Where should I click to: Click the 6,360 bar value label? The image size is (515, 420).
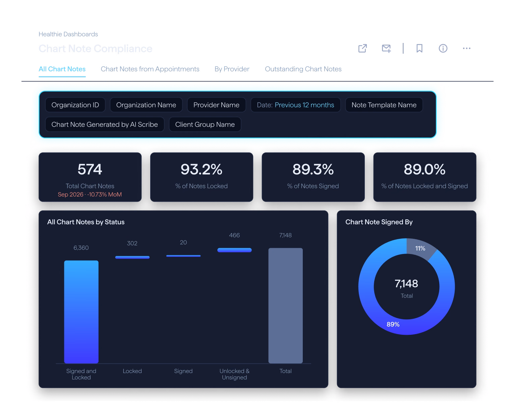[81, 248]
